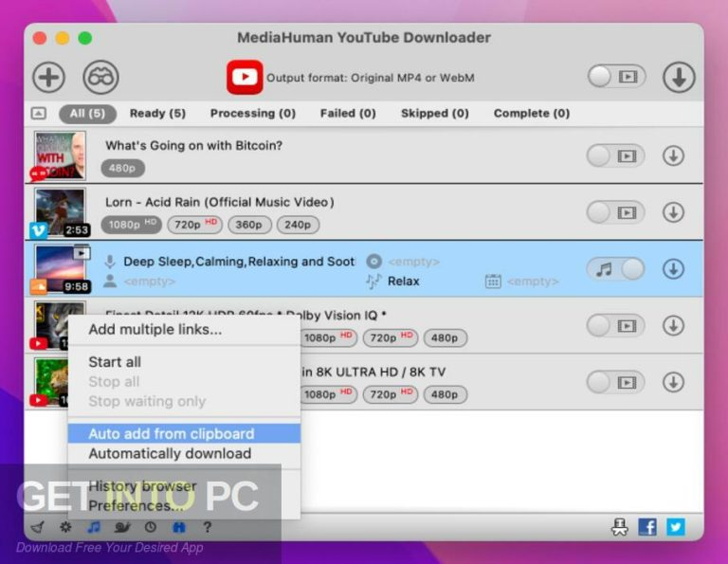View the Skipped (0) tab
Viewport: 728px width, 564px height.
(x=434, y=113)
